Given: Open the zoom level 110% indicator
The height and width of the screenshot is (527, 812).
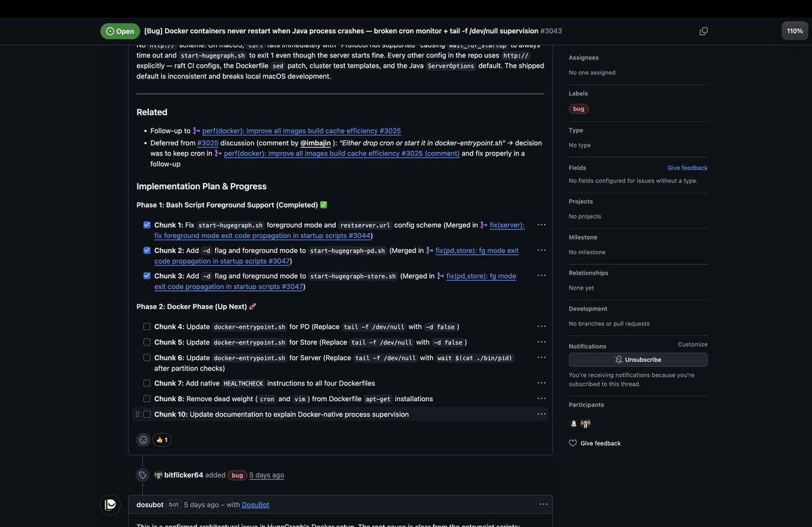Looking at the screenshot, I should point(794,31).
